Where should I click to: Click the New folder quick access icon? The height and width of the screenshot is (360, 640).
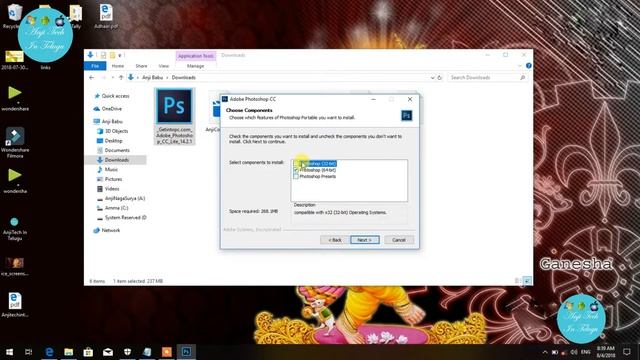112,55
